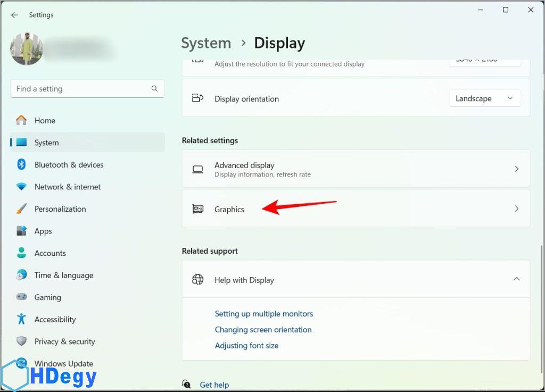Open the Apps icon in sidebar
This screenshot has height=392, width=545.
click(x=21, y=231)
